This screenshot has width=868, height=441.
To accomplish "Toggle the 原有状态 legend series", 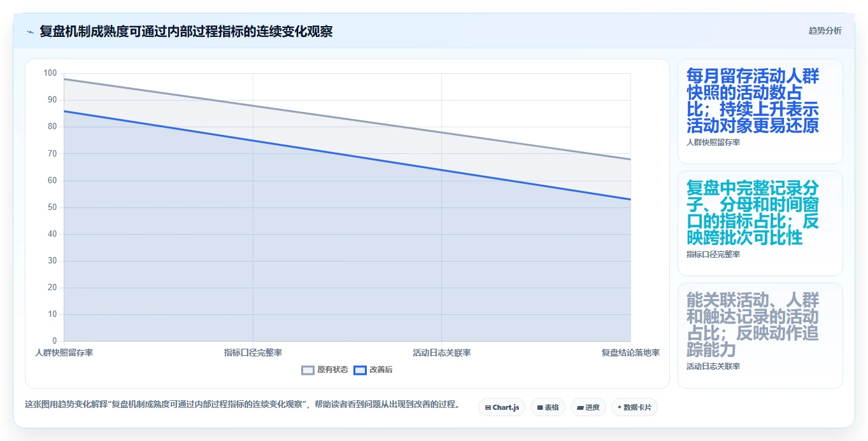I will point(325,370).
